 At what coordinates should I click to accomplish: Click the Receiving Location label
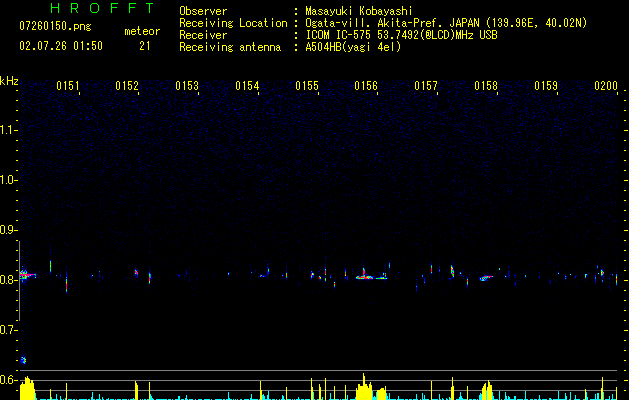[233, 23]
